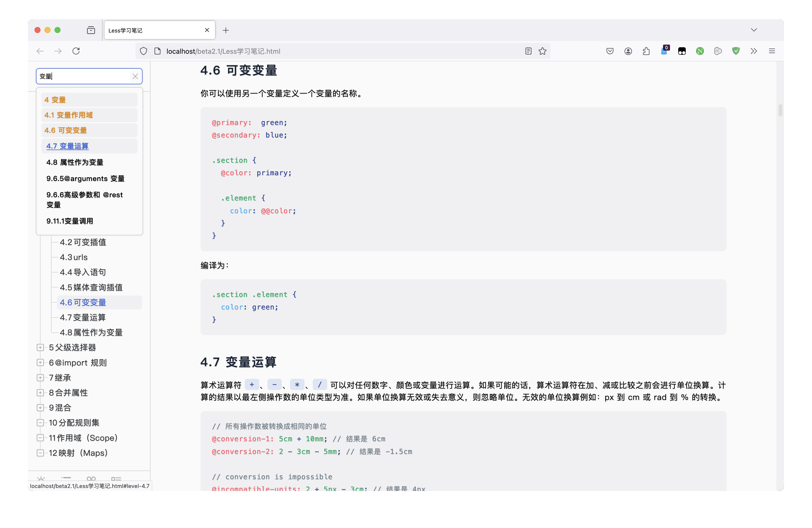Image resolution: width=812 pixels, height=528 pixels.
Task: Open search result 9.6.5@arguments 变量
Action: 85,179
